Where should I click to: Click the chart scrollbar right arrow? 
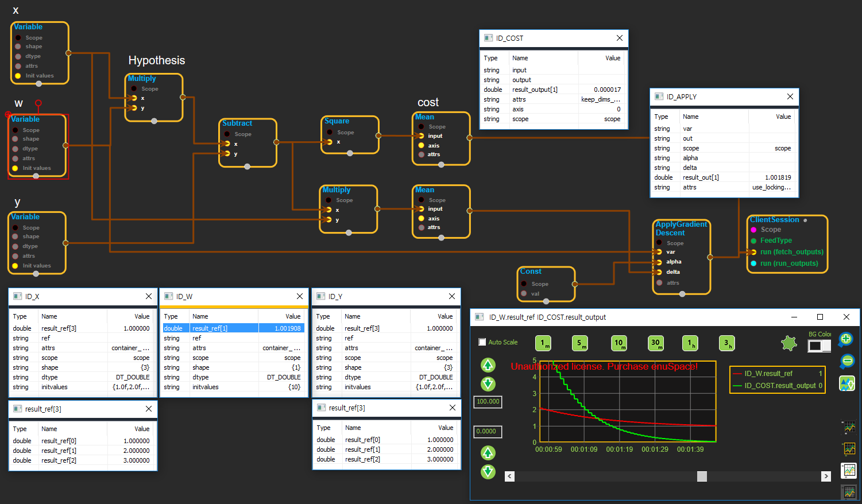826,476
